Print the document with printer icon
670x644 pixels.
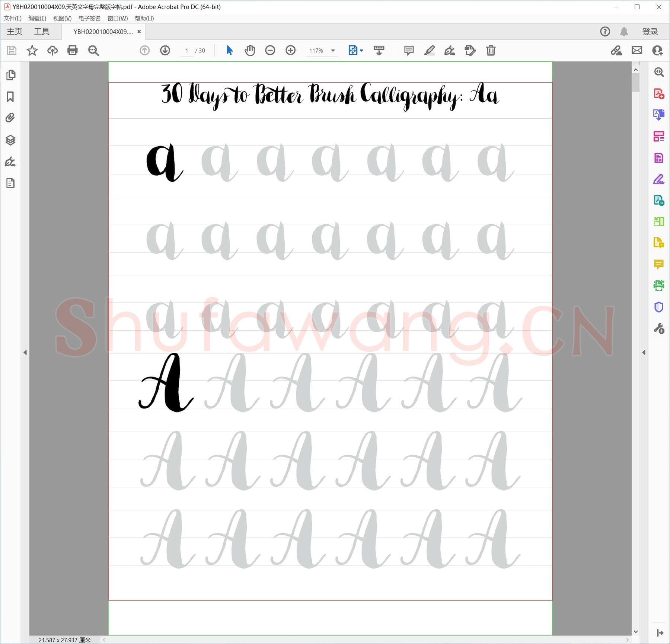[73, 50]
